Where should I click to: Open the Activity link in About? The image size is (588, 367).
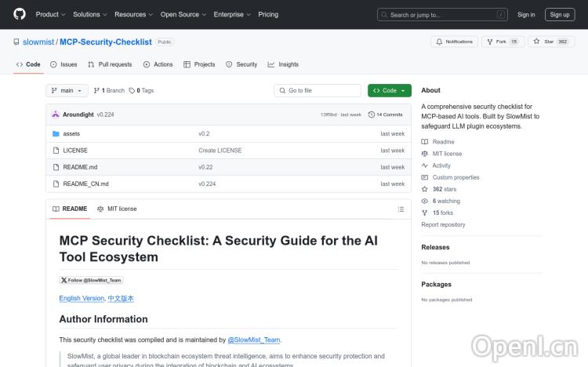click(x=441, y=165)
